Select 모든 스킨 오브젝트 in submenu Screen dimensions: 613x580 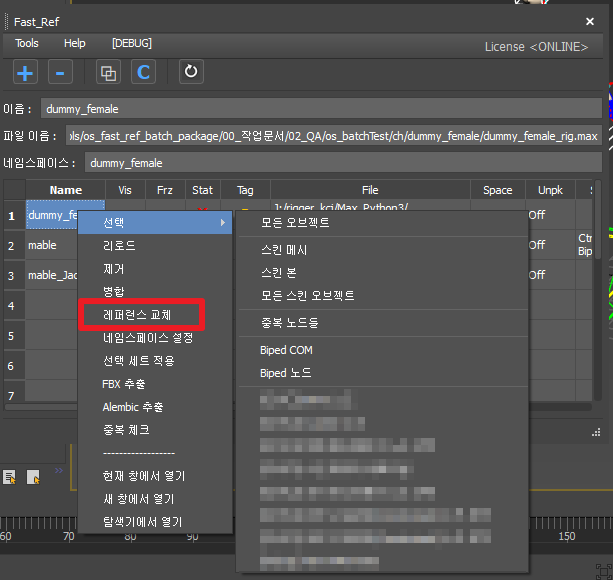[x=382, y=295]
